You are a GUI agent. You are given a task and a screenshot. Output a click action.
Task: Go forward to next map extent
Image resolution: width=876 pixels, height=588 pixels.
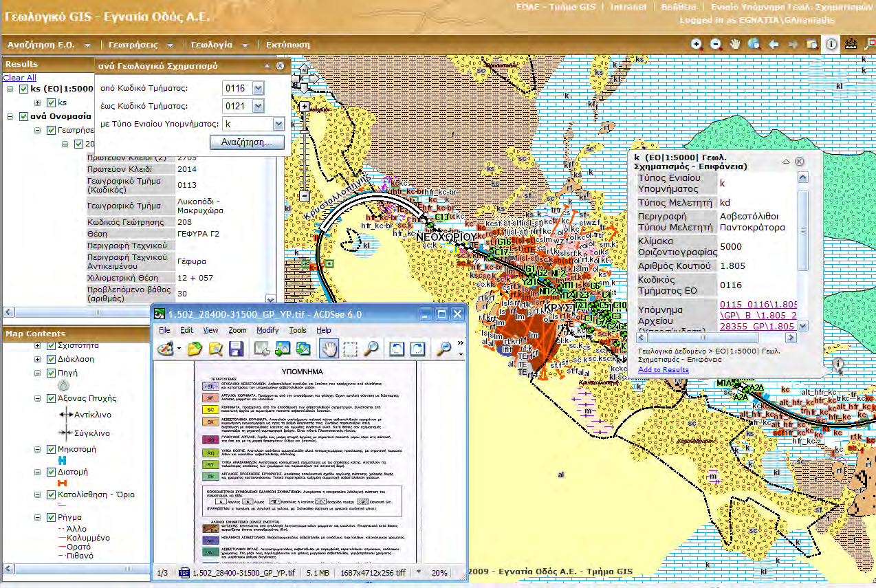pos(793,44)
